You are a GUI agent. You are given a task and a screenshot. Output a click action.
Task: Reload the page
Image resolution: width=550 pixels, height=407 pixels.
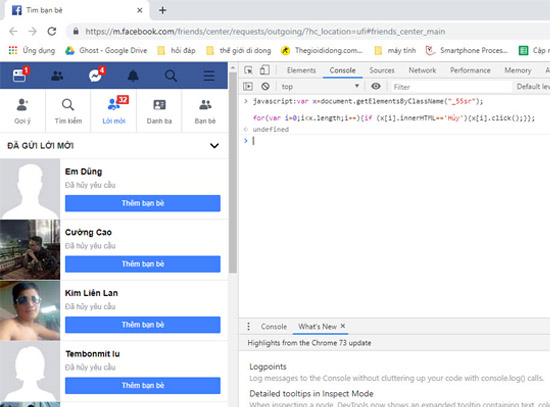pyautogui.click(x=52, y=32)
